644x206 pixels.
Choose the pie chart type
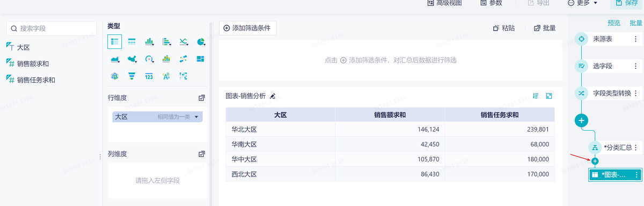[x=201, y=41]
